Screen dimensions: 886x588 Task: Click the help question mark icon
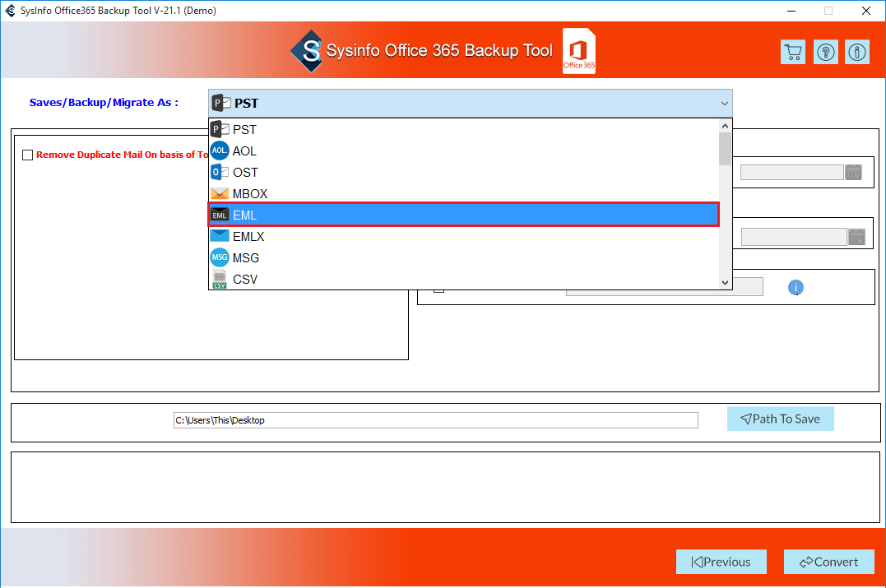point(825,52)
